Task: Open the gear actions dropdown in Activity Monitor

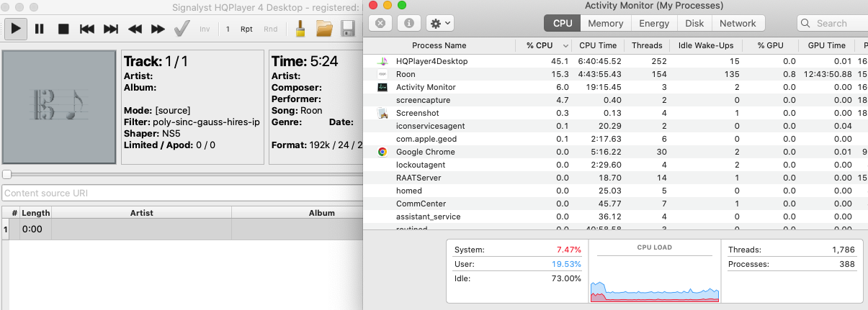Action: (439, 23)
